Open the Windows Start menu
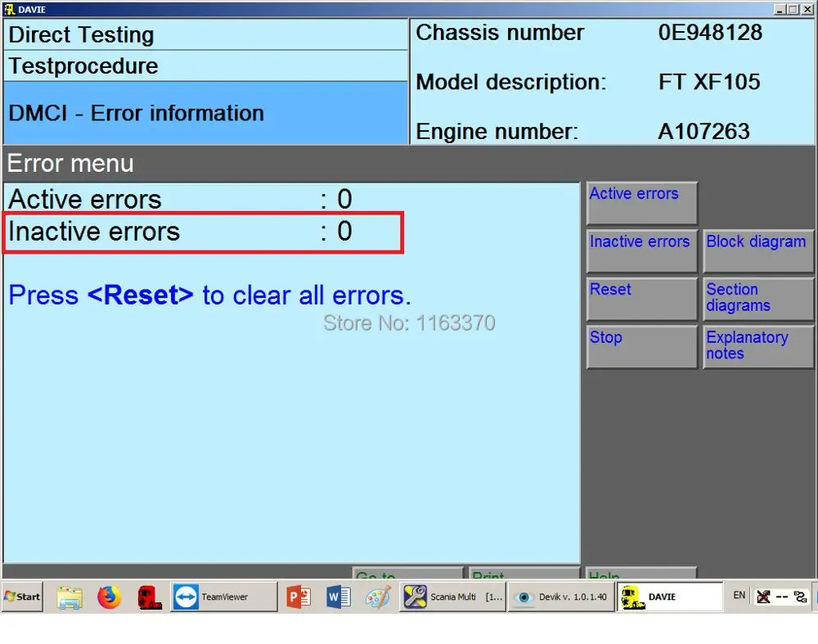The image size is (818, 644). pos(22,597)
